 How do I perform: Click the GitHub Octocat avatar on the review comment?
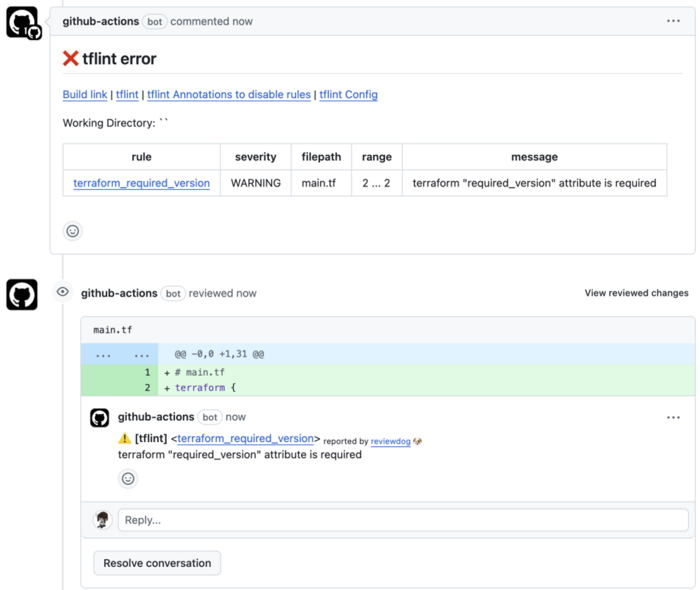pyautogui.click(x=99, y=417)
